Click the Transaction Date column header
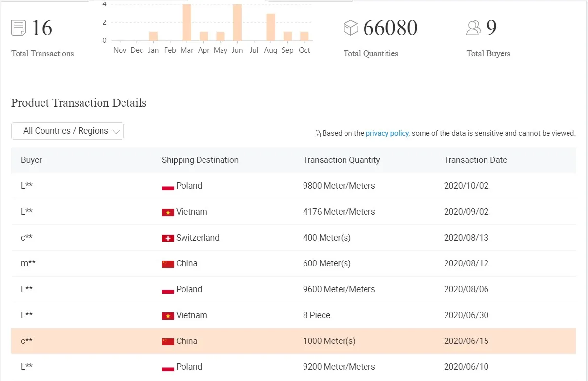The image size is (588, 381). pyautogui.click(x=475, y=160)
